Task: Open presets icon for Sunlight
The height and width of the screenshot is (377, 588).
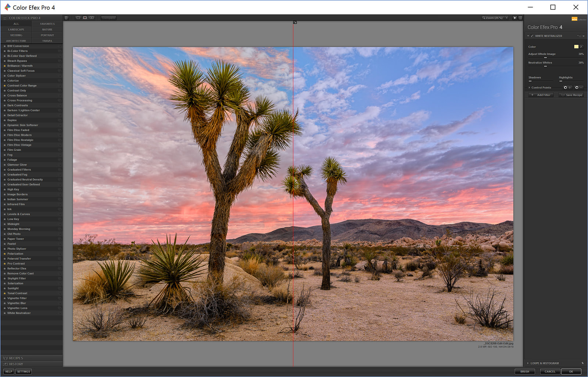Action: coord(59,288)
